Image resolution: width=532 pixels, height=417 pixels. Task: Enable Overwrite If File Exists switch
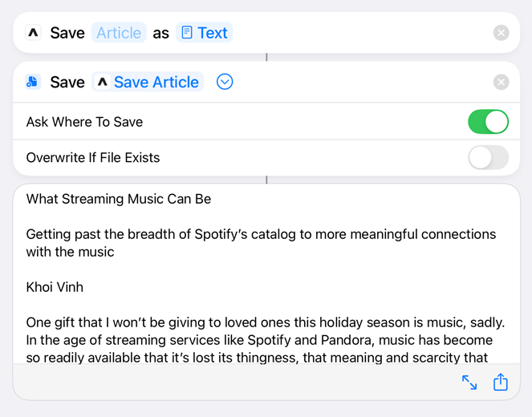point(488,158)
